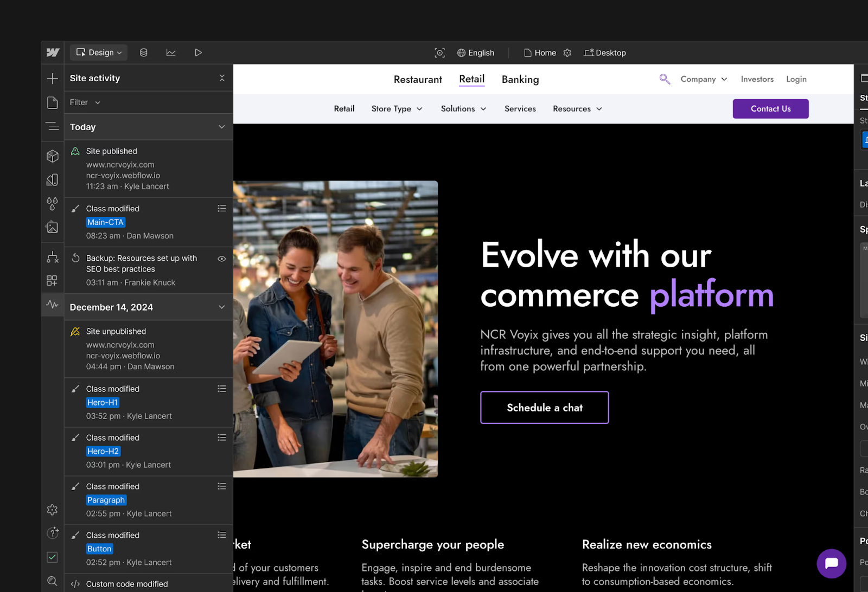The image size is (868, 592).
Task: Open the Add elements panel plus icon
Action: tap(52, 79)
